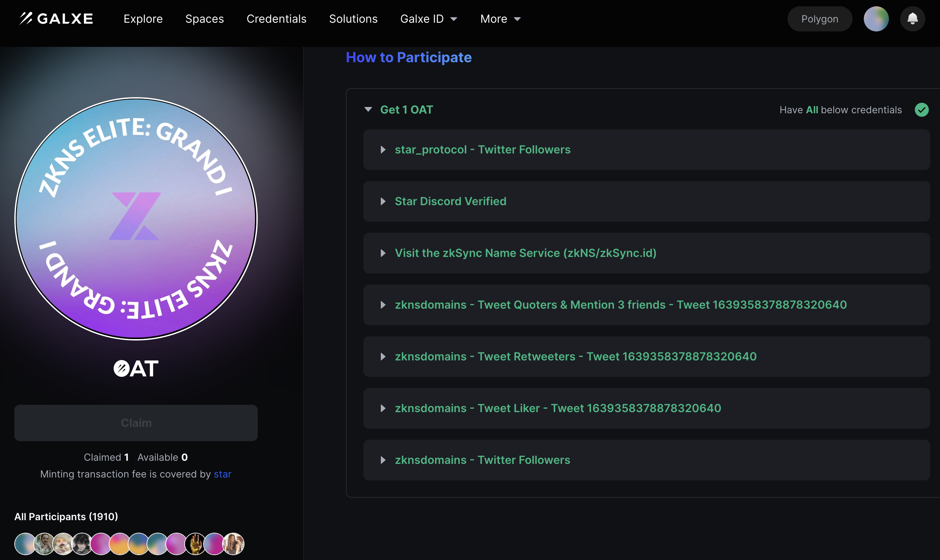The image size is (940, 560).
Task: Expand Star Discord Verified credential
Action: (646, 201)
